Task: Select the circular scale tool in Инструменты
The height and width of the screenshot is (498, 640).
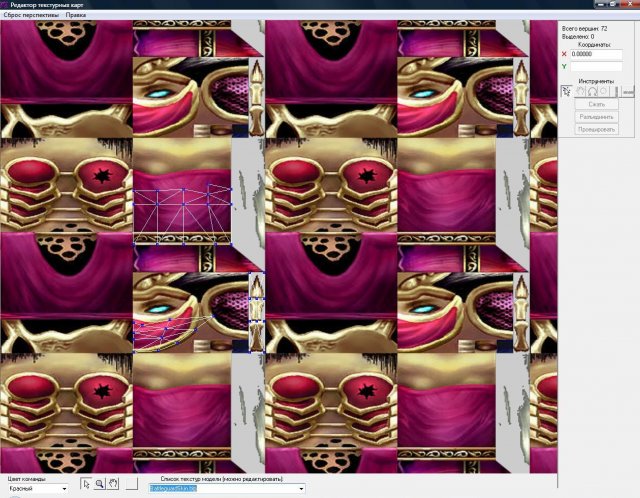Action: click(x=604, y=91)
